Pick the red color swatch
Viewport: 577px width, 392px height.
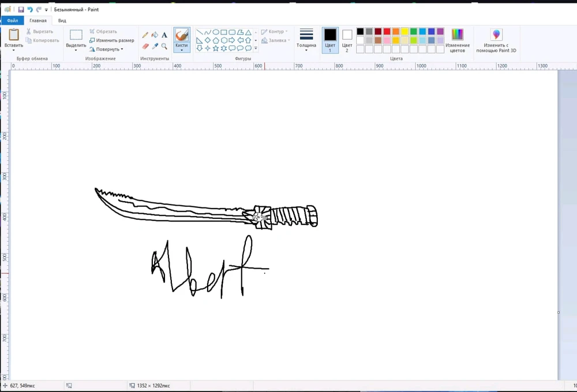coord(387,32)
